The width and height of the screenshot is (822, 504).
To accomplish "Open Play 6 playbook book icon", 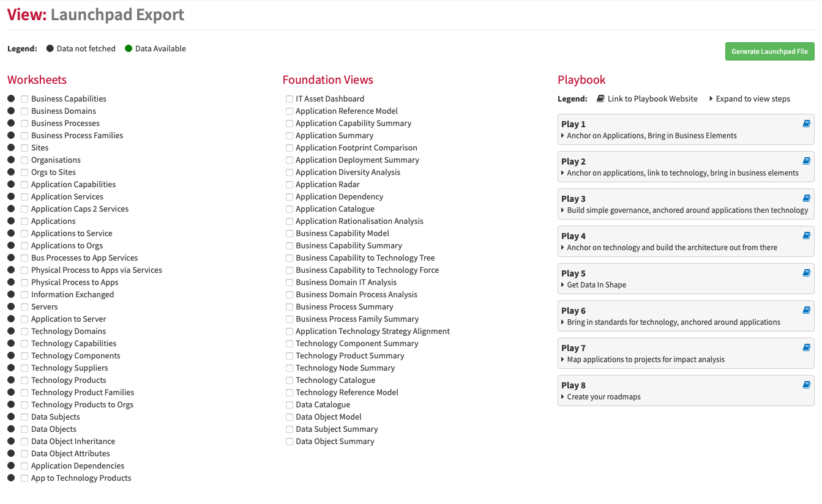I will 806,310.
